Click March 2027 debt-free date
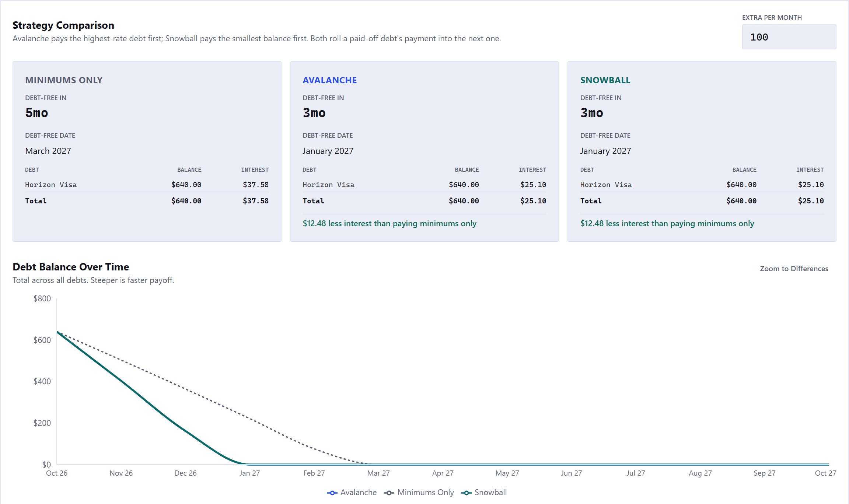The height and width of the screenshot is (504, 849). (48, 151)
